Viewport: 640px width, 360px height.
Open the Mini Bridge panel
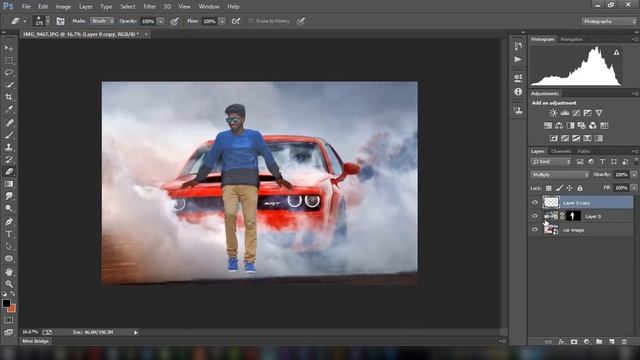click(36, 341)
